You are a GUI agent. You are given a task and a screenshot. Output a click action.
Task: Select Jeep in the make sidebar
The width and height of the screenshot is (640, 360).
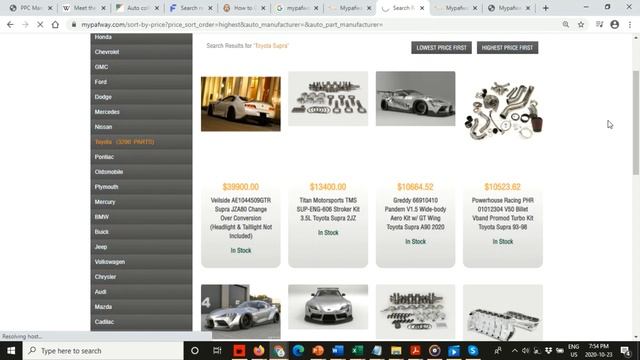click(141, 247)
